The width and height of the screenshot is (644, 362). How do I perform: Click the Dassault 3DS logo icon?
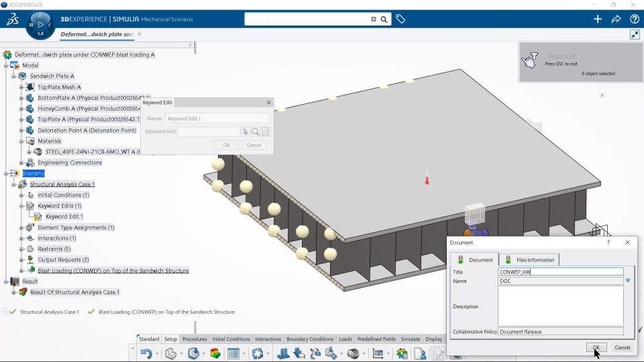pos(12,19)
